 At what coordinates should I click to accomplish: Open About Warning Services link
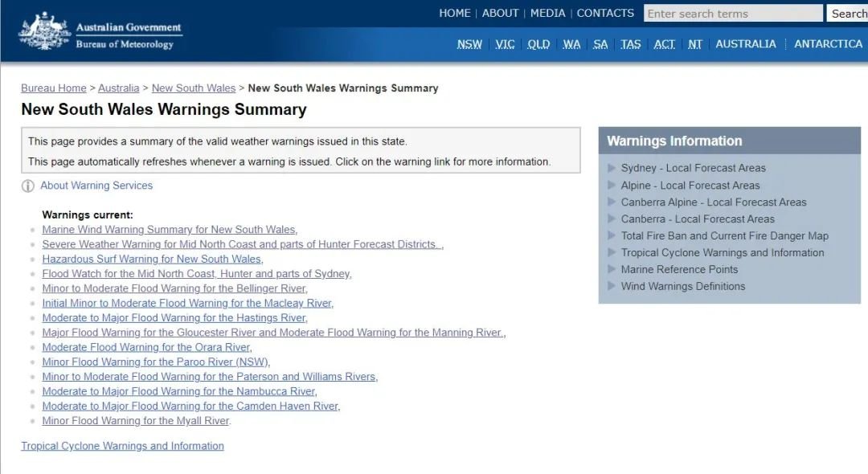pyautogui.click(x=96, y=186)
